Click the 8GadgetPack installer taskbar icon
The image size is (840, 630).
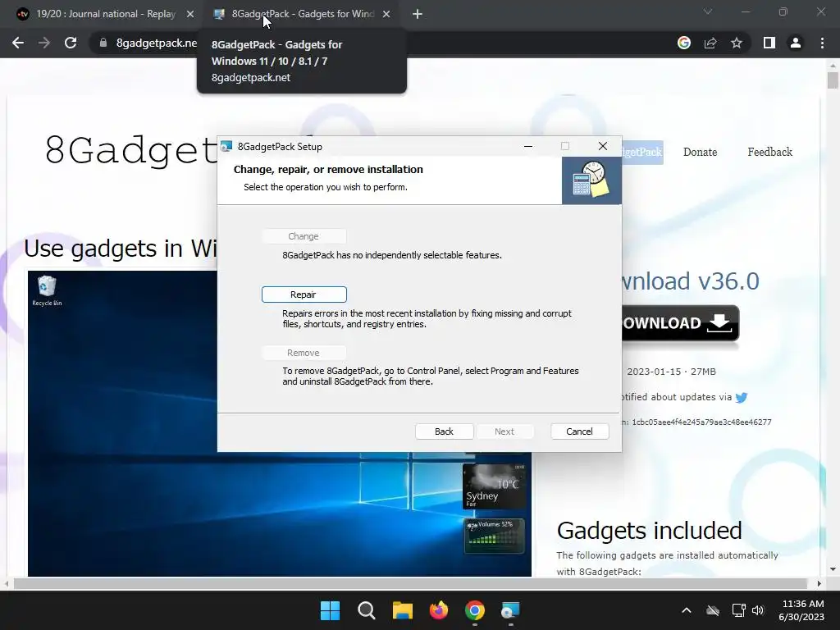tap(510, 610)
